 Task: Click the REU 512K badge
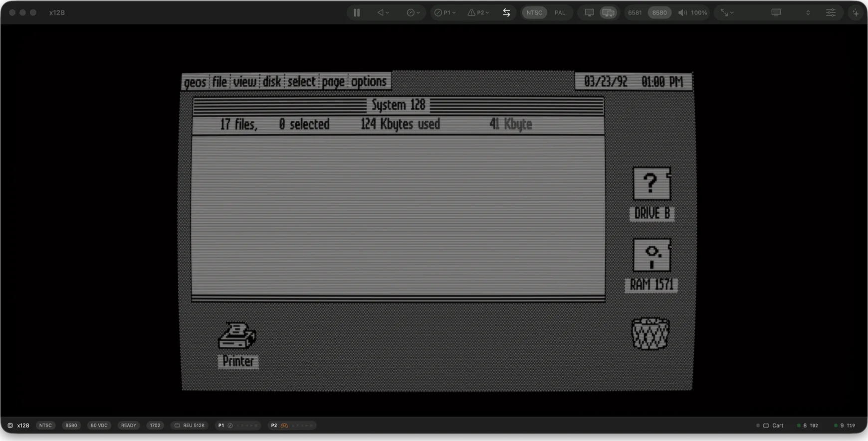[x=189, y=426]
